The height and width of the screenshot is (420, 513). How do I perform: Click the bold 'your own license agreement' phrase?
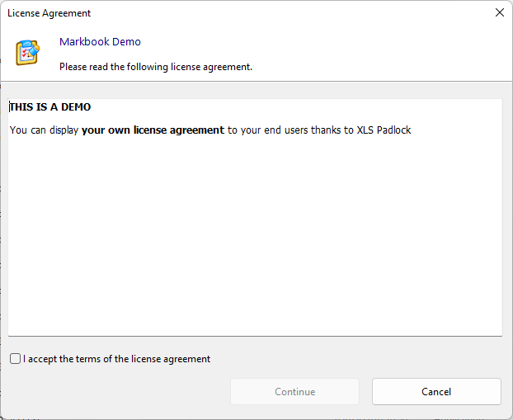[153, 130]
